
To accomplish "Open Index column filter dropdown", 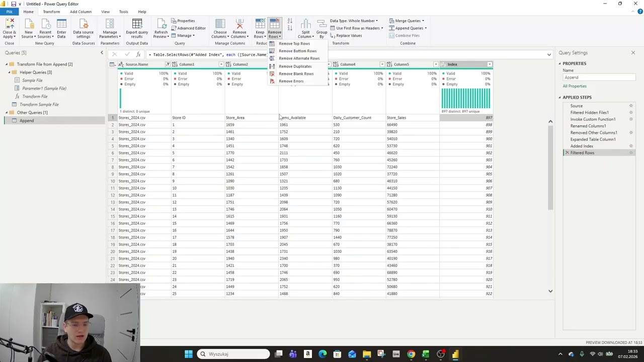I will [490, 64].
